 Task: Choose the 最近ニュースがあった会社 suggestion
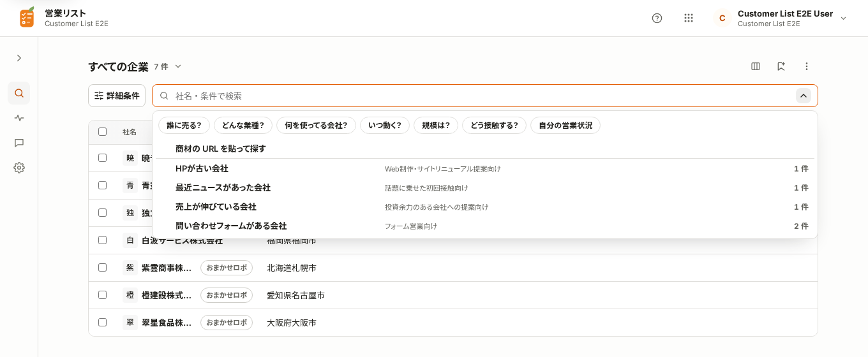485,188
